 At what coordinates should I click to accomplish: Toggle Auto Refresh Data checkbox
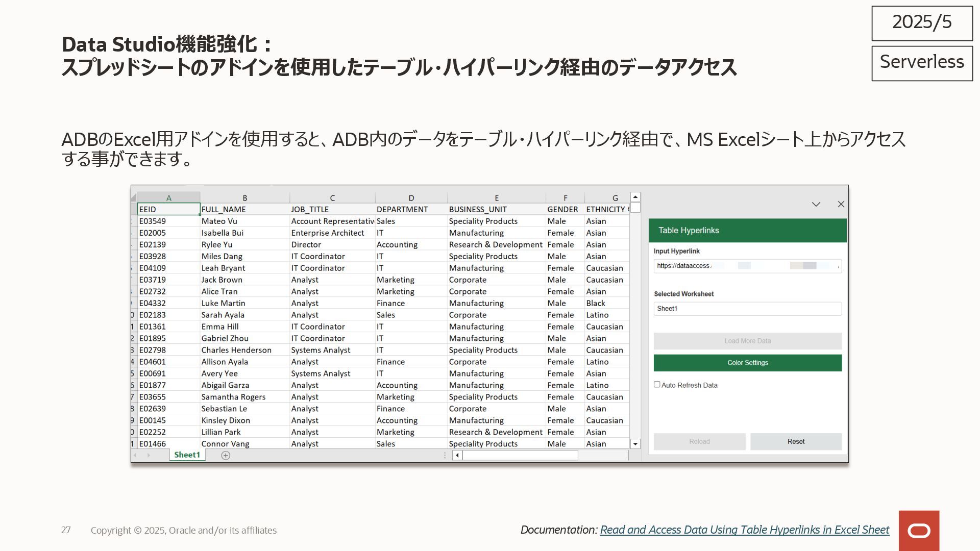coord(657,385)
